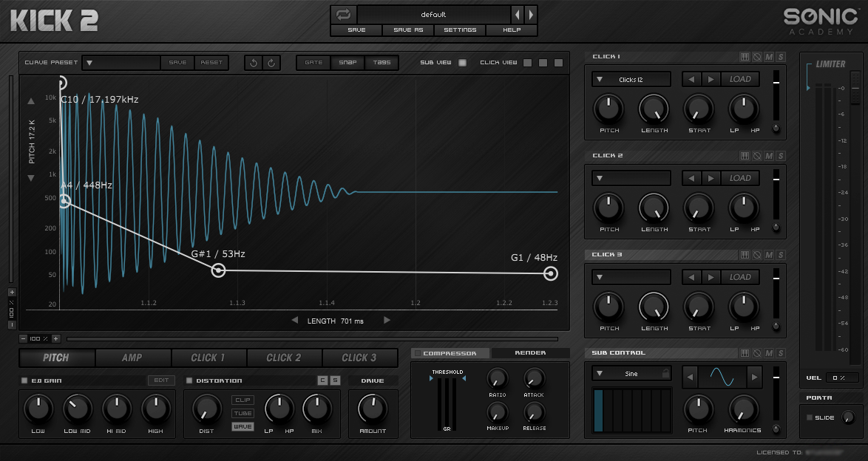
Task: Switch to the CLICK 3 tab
Action: [359, 358]
